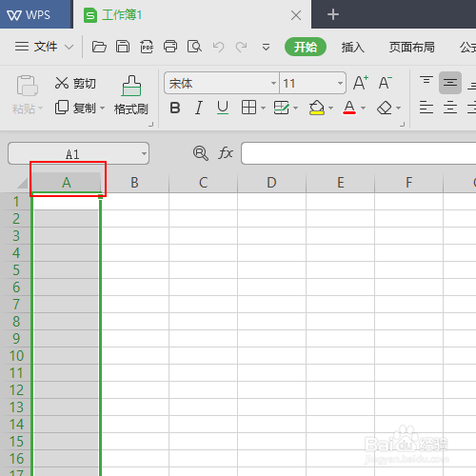Open the file with the folder icon
476x476 pixels.
pyautogui.click(x=99, y=47)
